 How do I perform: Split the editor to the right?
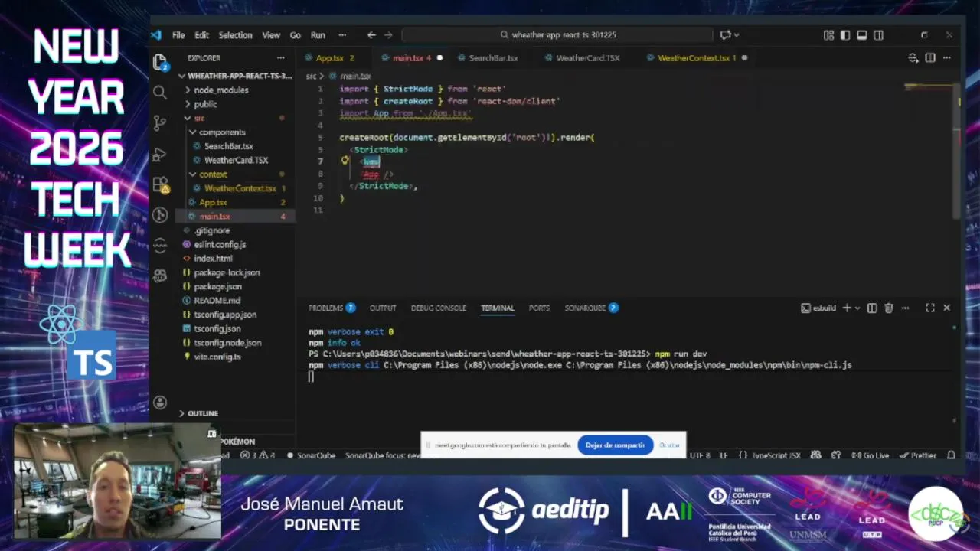[x=930, y=58]
